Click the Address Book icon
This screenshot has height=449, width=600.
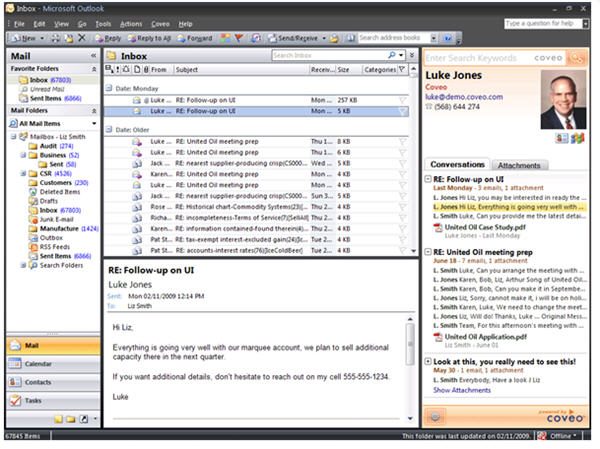click(x=350, y=38)
